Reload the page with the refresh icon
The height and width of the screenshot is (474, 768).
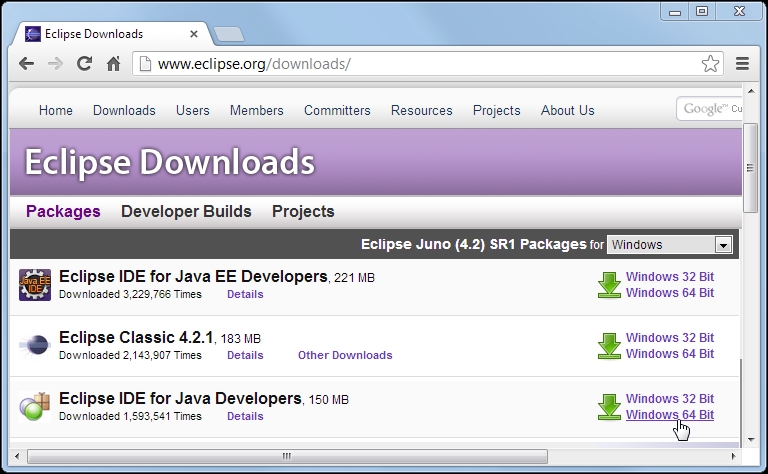84,63
